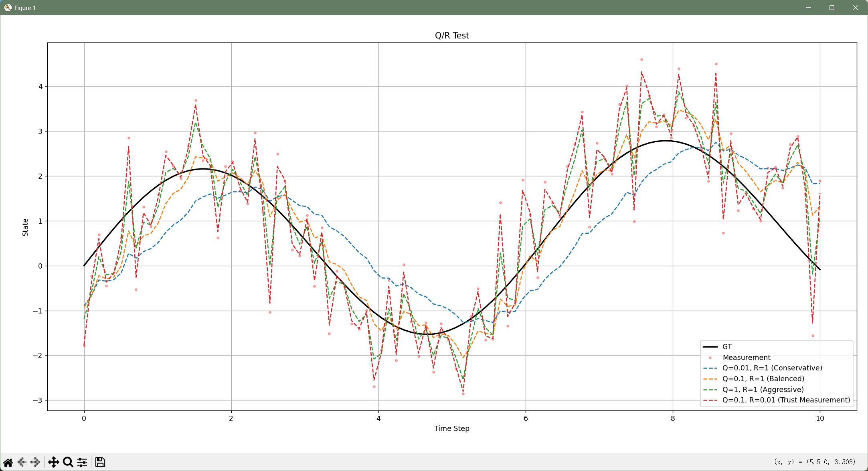
Task: Click the 'Q/R Test' plot title
Action: point(452,35)
